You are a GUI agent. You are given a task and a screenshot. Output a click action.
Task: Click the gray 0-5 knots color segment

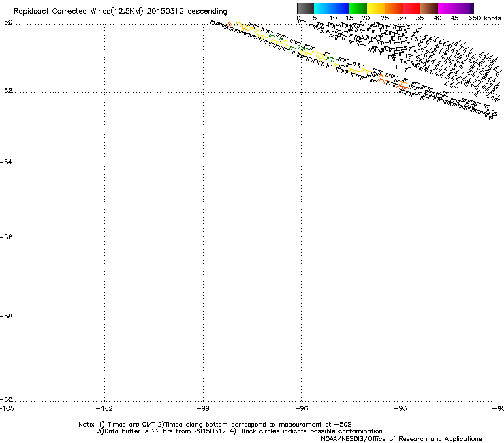click(305, 8)
